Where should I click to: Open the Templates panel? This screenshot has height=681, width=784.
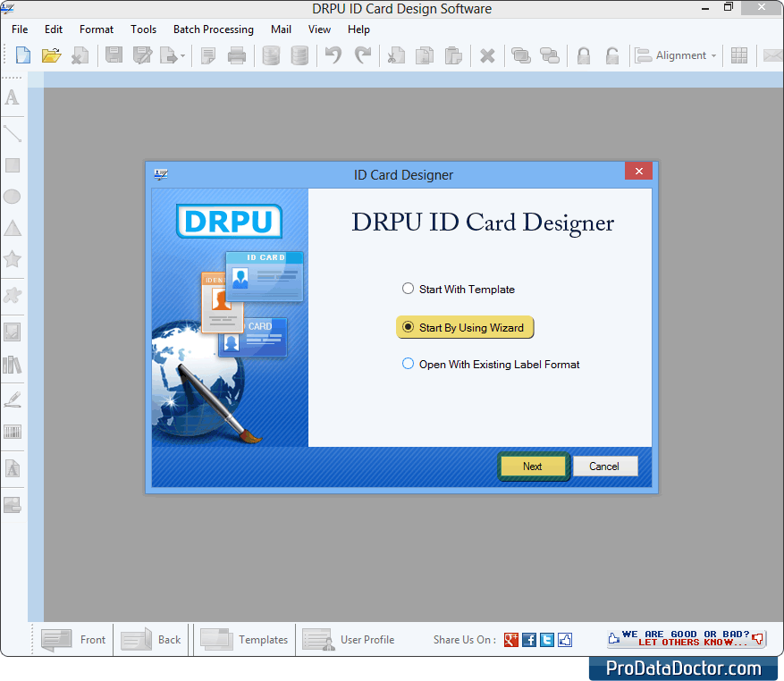(244, 640)
